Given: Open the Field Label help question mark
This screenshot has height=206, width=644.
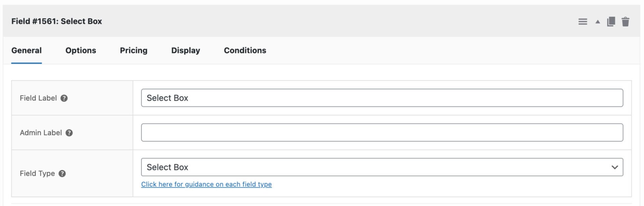Looking at the screenshot, I should pyautogui.click(x=65, y=98).
